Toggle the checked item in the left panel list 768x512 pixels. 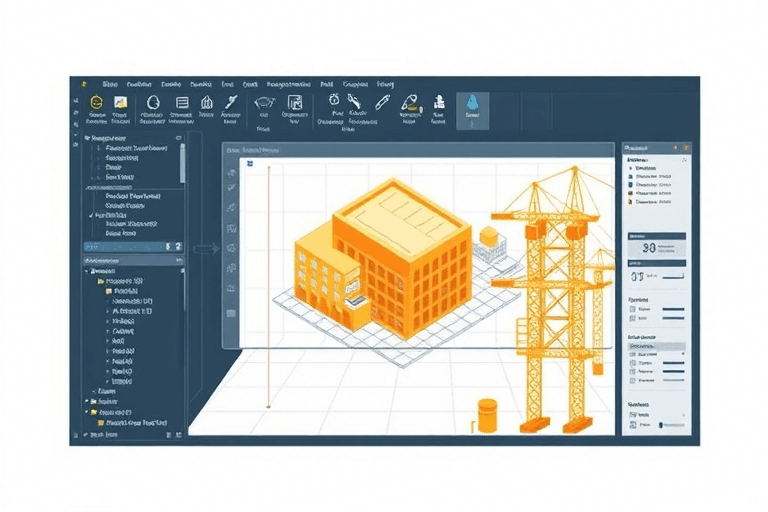tap(92, 215)
